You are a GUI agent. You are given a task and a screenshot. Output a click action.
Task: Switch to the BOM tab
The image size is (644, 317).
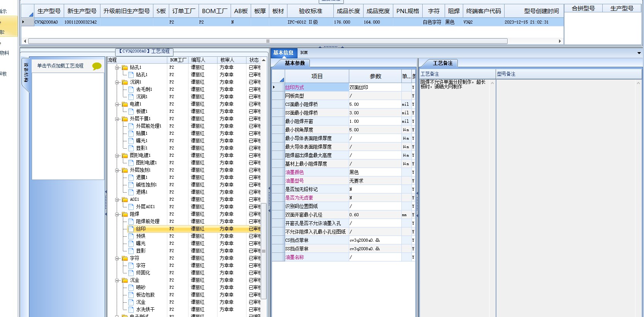pyautogui.click(x=304, y=53)
